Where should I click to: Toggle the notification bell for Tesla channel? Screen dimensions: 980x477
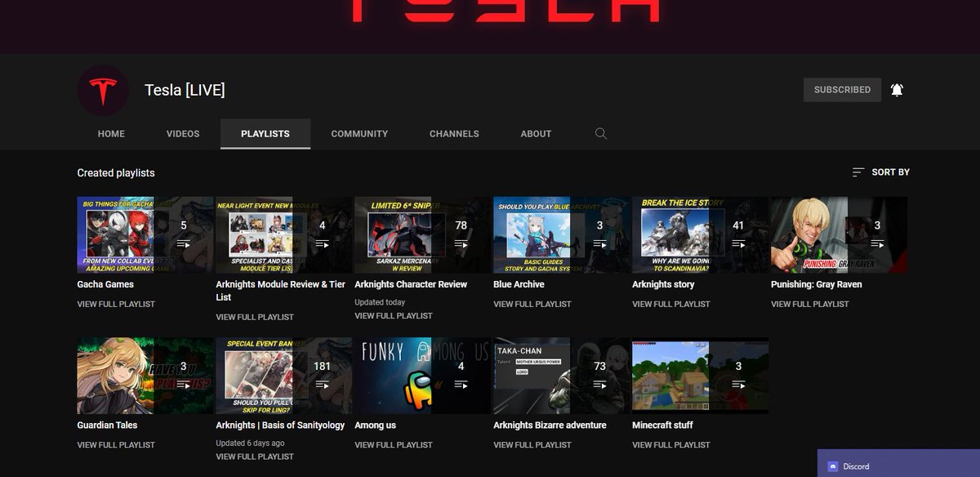897,90
